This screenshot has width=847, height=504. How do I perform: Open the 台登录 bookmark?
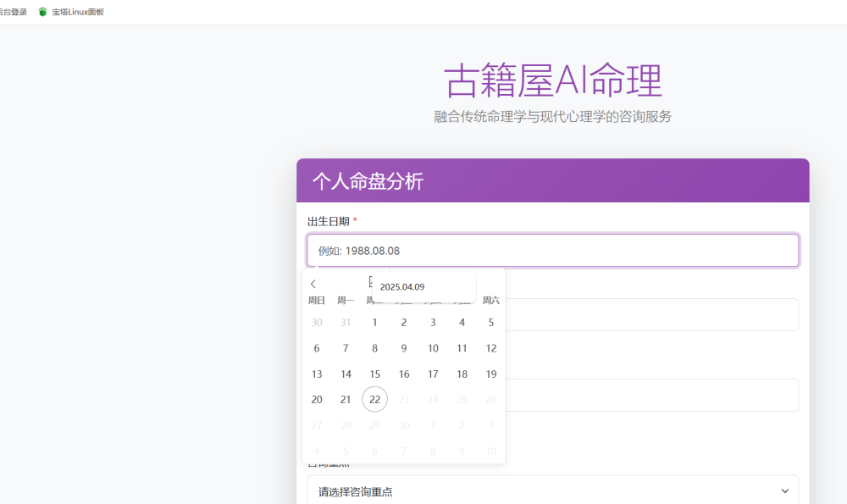[x=13, y=12]
